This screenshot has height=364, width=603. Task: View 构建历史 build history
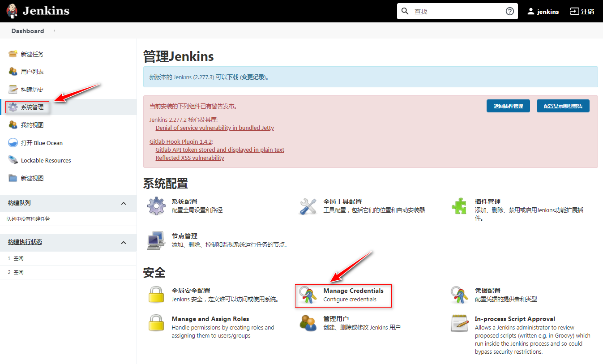point(32,89)
